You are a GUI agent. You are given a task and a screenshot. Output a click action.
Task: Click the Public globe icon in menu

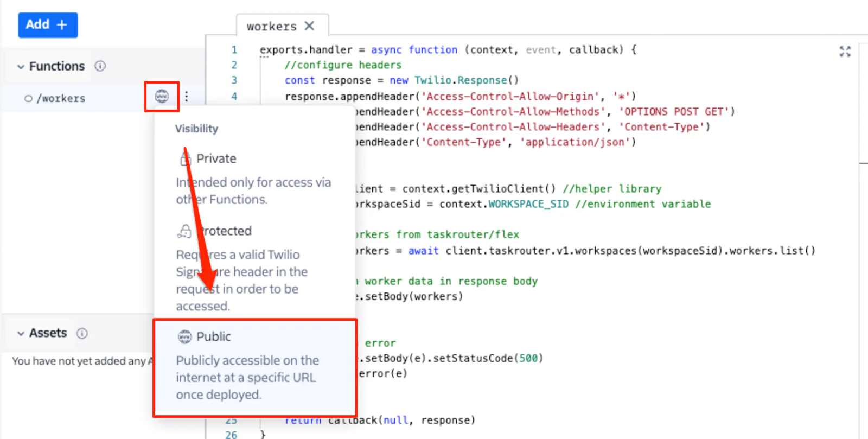[185, 337]
